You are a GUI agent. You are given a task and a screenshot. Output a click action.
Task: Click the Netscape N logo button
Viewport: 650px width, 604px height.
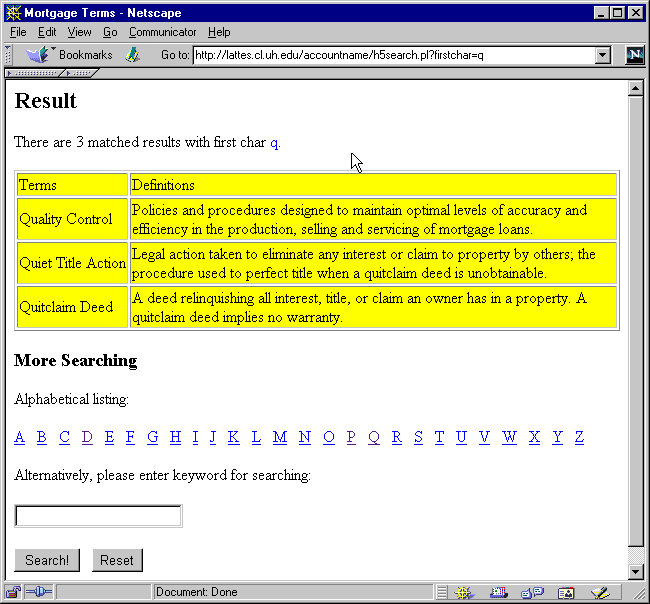[635, 55]
